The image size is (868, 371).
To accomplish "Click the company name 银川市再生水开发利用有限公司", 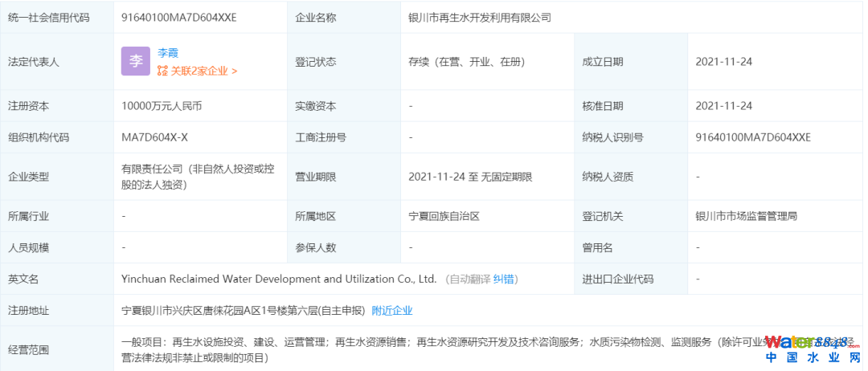I will pyautogui.click(x=480, y=17).
